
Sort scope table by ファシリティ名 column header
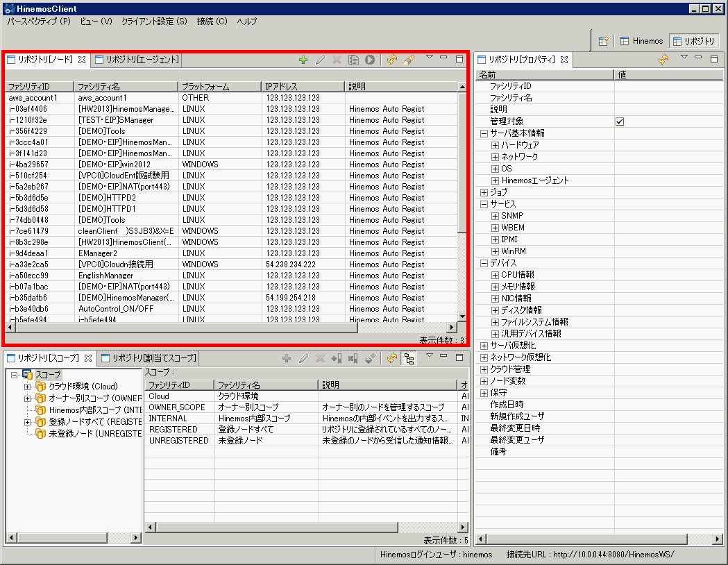pos(266,385)
